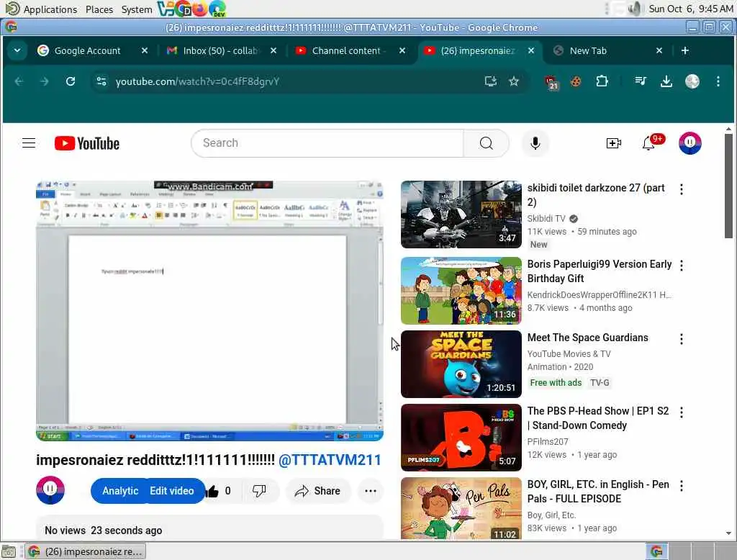This screenshot has width=737, height=560.
Task: Reload the page in Chrome
Action: (71, 81)
